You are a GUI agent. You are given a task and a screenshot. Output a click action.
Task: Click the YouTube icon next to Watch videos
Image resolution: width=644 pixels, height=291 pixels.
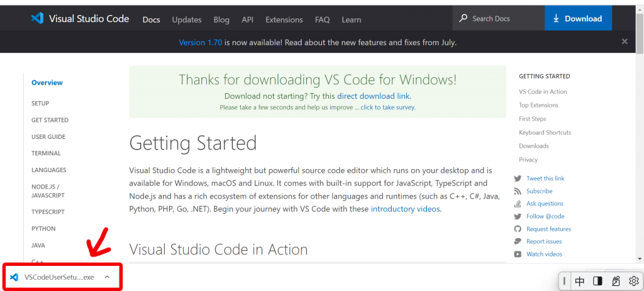(x=518, y=254)
